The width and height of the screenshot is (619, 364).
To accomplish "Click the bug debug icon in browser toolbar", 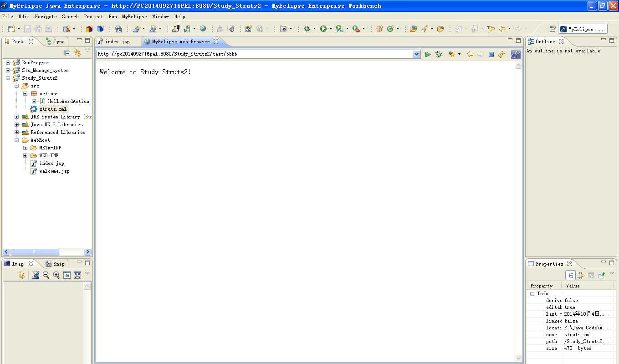I will [x=439, y=54].
